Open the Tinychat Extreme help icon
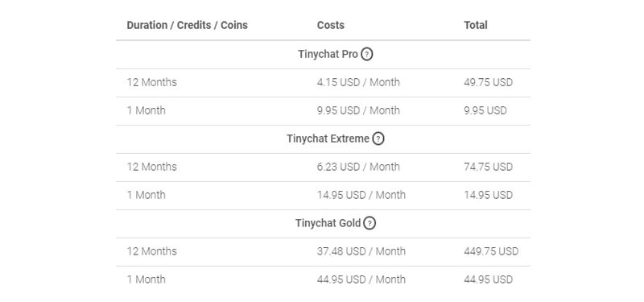The height and width of the screenshot is (302, 644). (x=378, y=139)
